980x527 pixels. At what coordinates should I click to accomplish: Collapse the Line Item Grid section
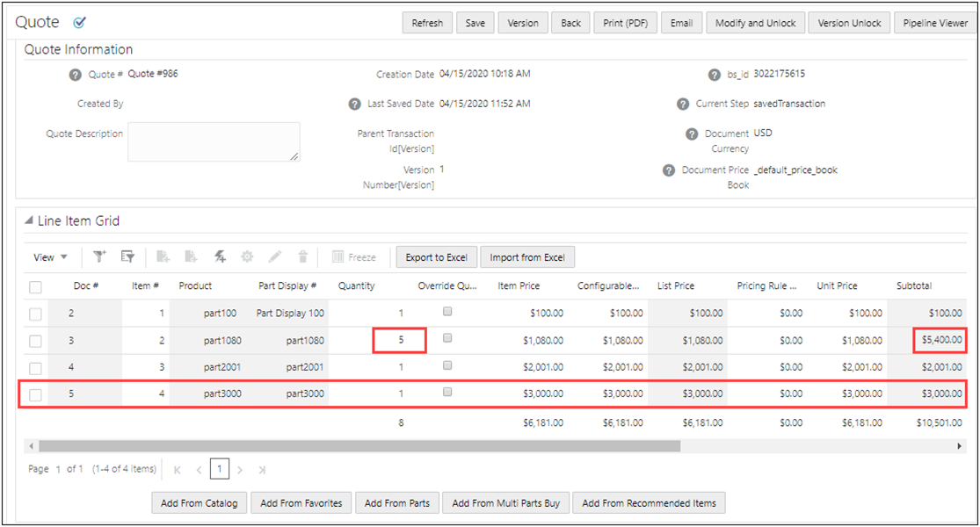pyautogui.click(x=31, y=220)
